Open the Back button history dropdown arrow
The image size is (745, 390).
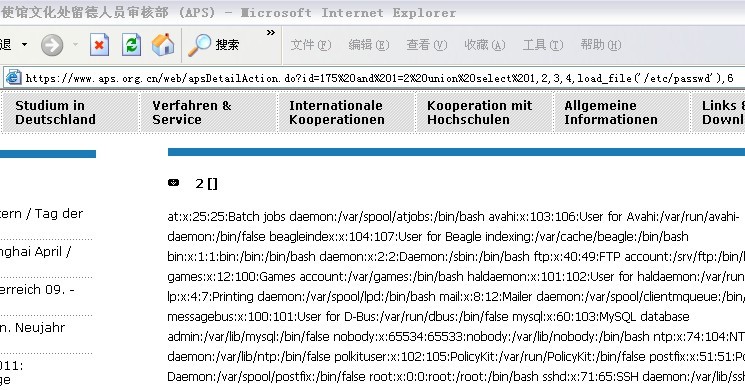click(24, 45)
